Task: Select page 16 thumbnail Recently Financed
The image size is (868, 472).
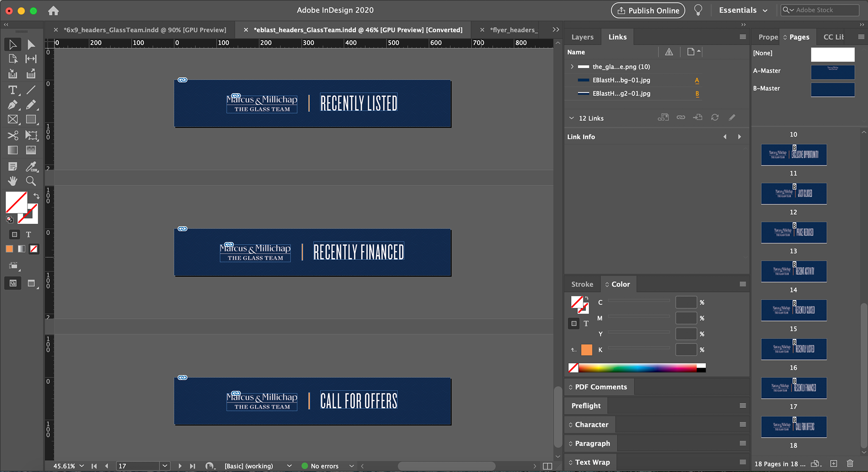Action: click(x=794, y=387)
